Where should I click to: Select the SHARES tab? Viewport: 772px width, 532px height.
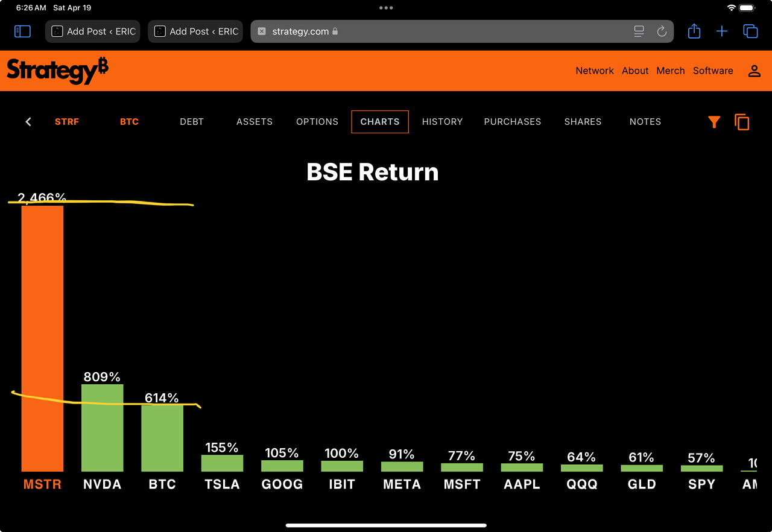[583, 122]
